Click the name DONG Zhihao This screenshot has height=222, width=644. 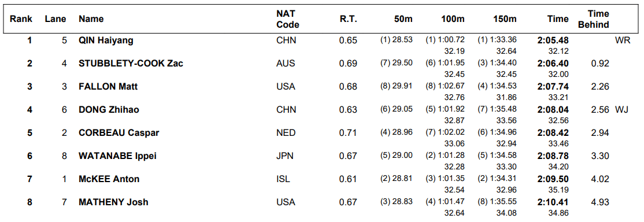[x=109, y=110]
